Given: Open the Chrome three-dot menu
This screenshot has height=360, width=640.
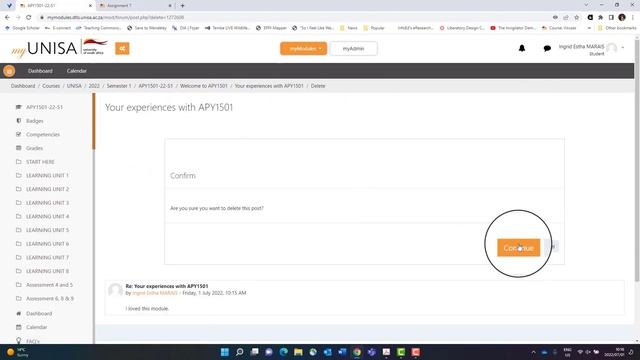Looking at the screenshot, I should click(x=633, y=18).
